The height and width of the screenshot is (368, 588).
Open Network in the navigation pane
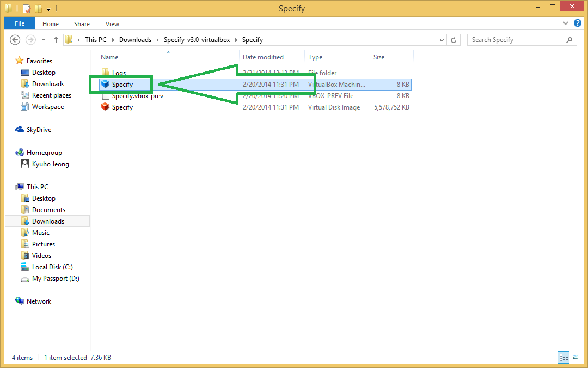pyautogui.click(x=39, y=301)
